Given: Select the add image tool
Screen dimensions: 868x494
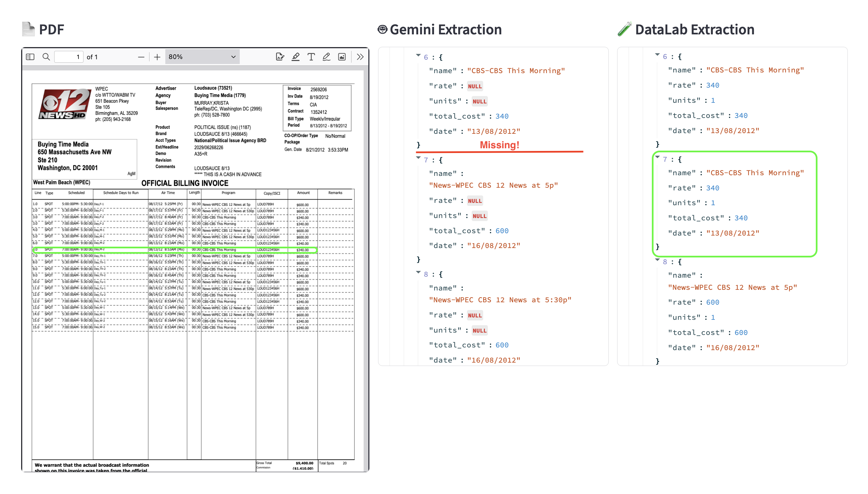Looking at the screenshot, I should coord(342,57).
